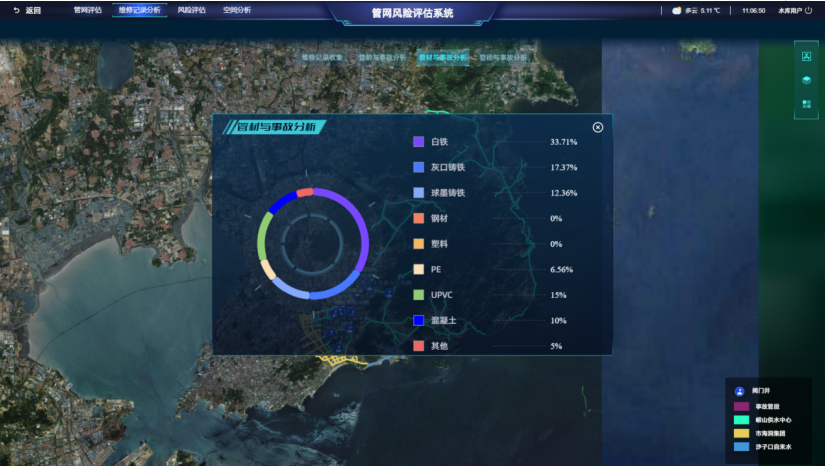
Task: Open the 管龄与事故分析 sub-tab
Action: point(383,57)
